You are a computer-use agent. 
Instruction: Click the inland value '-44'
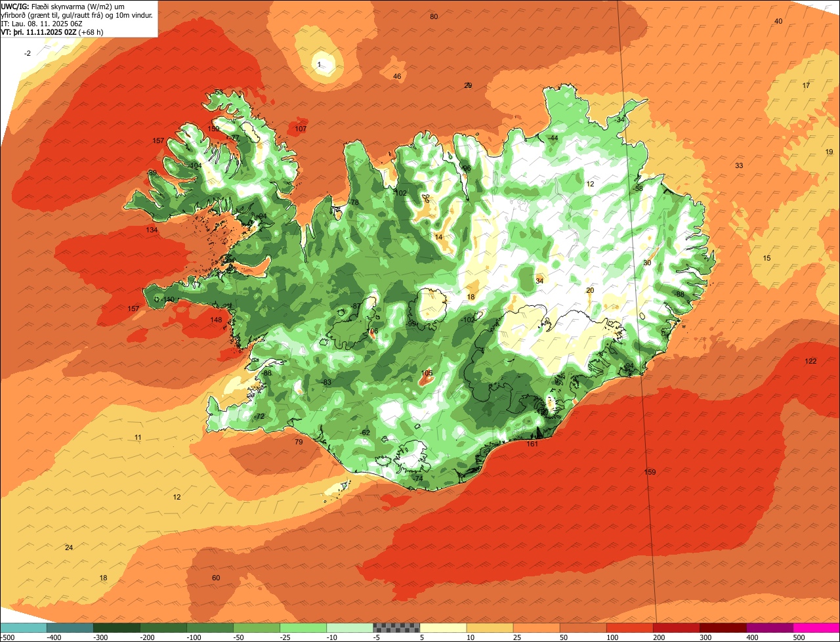tap(553, 138)
